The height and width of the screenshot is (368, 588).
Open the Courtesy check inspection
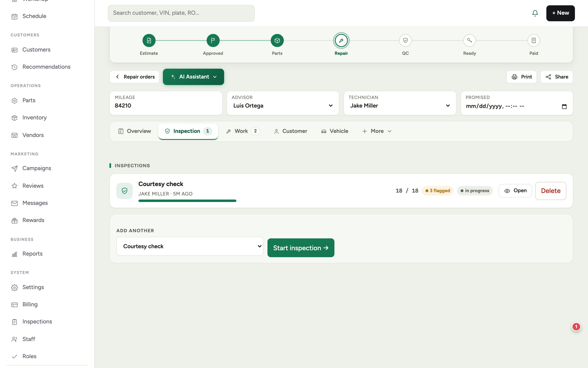click(x=515, y=191)
